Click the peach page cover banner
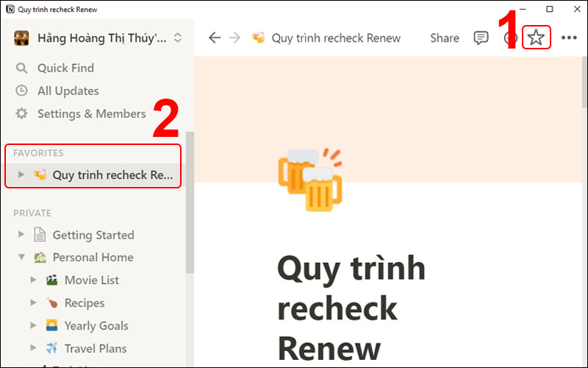This screenshot has height=368, width=588. 388,119
